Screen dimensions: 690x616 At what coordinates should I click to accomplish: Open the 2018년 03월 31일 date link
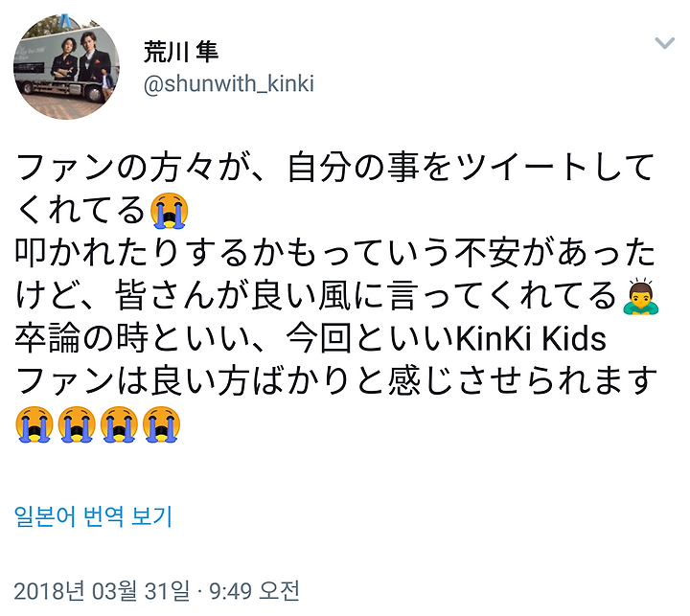pyautogui.click(x=102, y=590)
